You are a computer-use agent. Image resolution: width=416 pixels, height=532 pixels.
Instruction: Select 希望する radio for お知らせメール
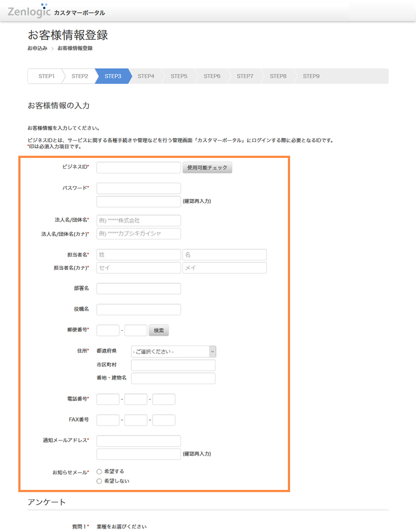[x=99, y=472]
